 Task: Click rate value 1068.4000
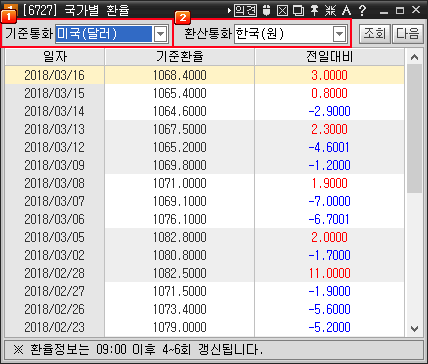coord(180,75)
